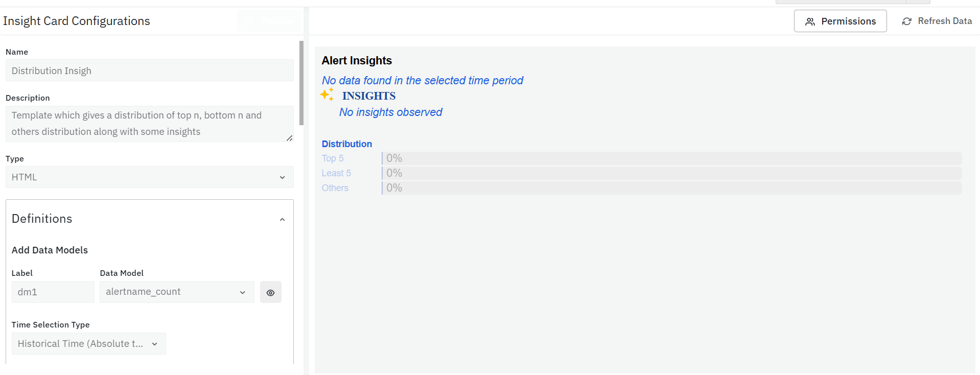980x375 pixels.
Task: Open the alertname_count Data Model dropdown
Action: [x=176, y=292]
